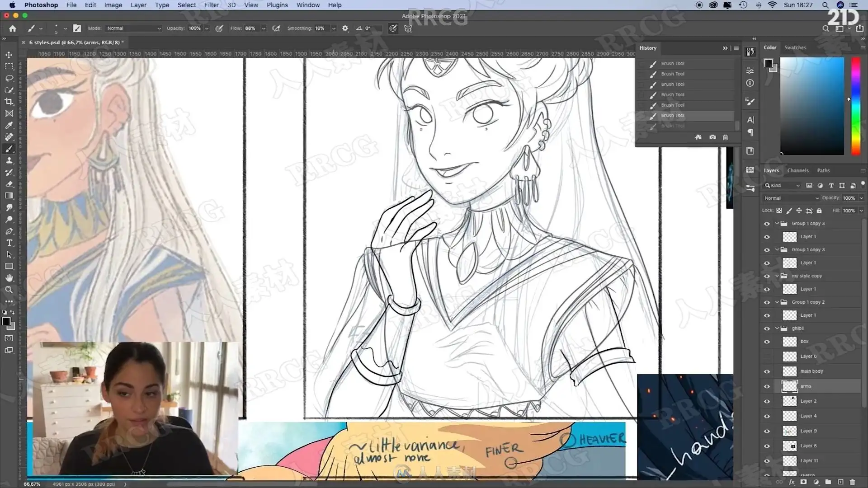Open the Layer menu
This screenshot has width=868, height=488.
138,5
